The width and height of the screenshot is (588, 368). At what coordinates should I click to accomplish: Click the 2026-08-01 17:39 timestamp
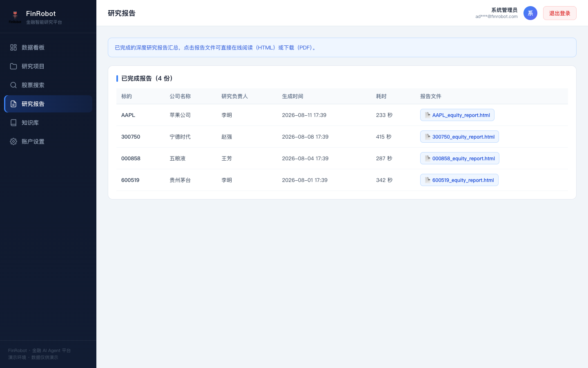tap(305, 180)
